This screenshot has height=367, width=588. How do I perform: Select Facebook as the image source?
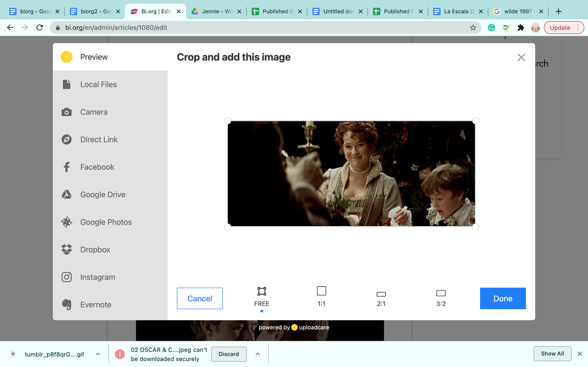click(x=97, y=167)
